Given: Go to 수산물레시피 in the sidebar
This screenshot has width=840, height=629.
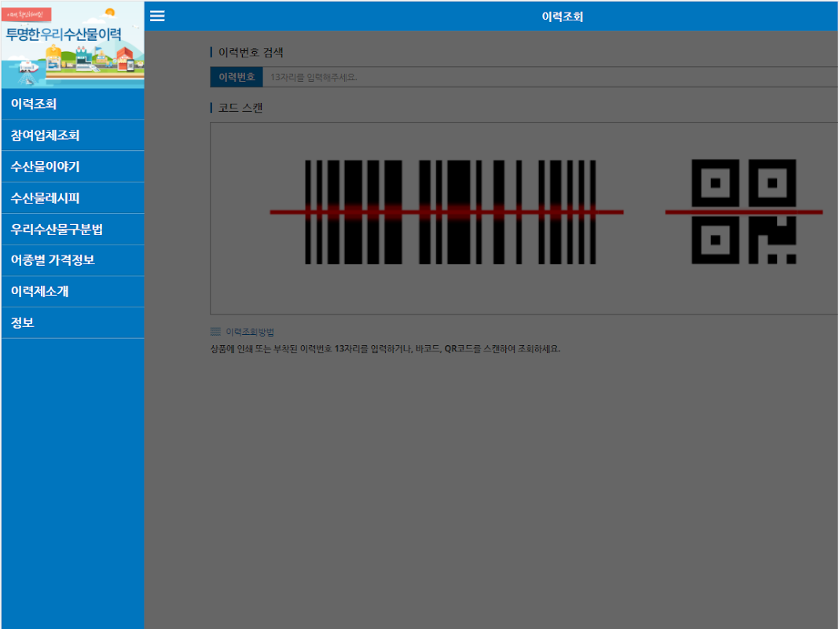Looking at the screenshot, I should click(x=73, y=198).
